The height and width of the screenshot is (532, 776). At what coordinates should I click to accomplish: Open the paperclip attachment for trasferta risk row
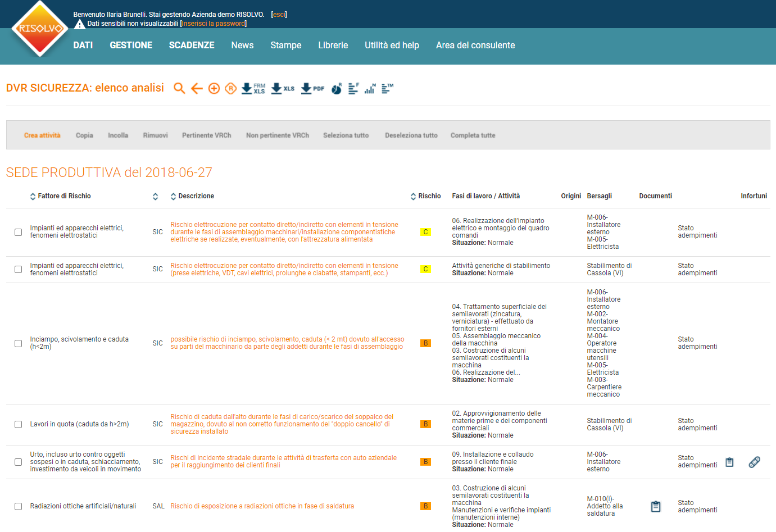[754, 461]
